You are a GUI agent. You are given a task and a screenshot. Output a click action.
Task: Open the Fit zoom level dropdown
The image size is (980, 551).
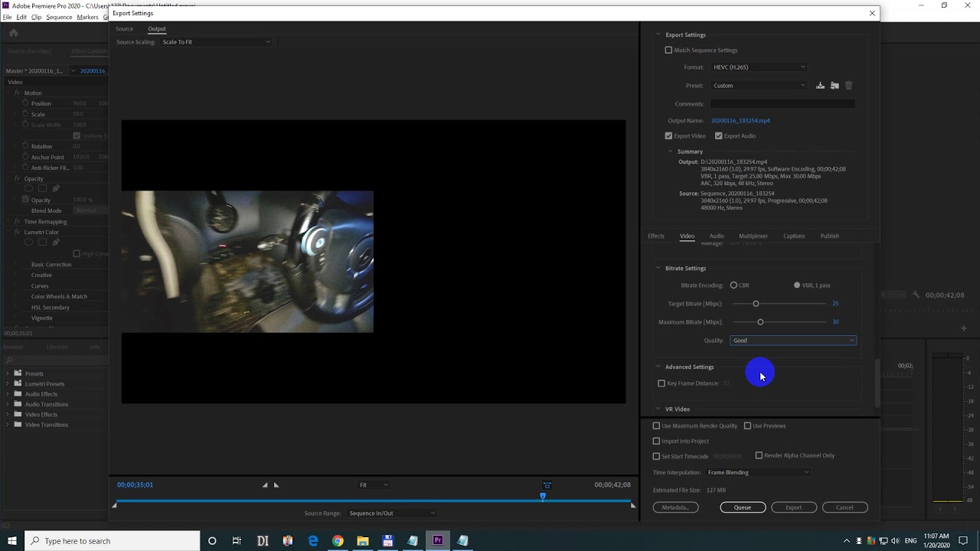coord(374,485)
